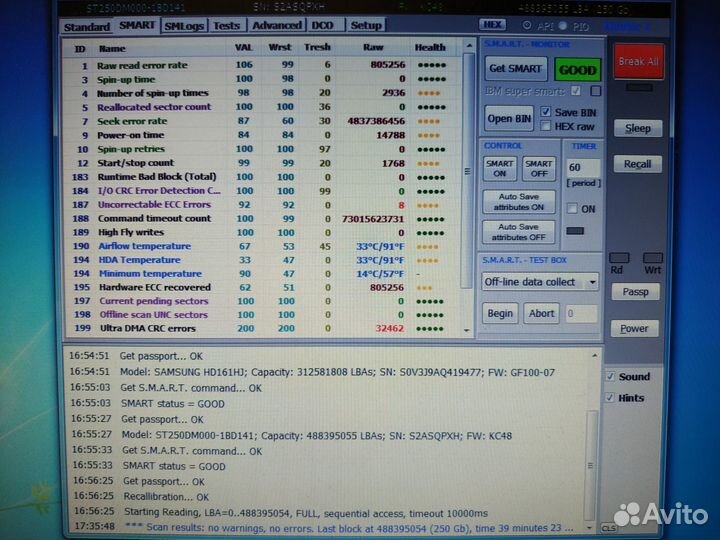Viewport: 720px width, 540px height.
Task: Click the Wrt indicator box
Action: (652, 258)
